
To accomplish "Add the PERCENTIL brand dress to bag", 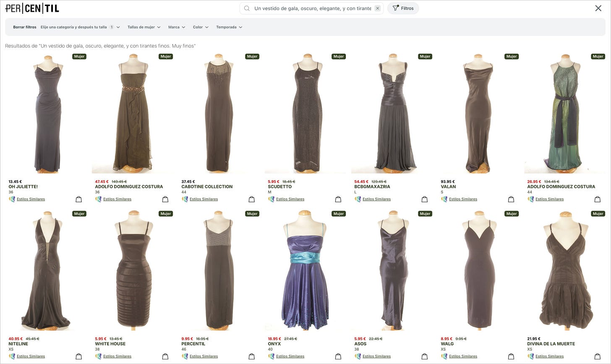I will click(x=252, y=356).
